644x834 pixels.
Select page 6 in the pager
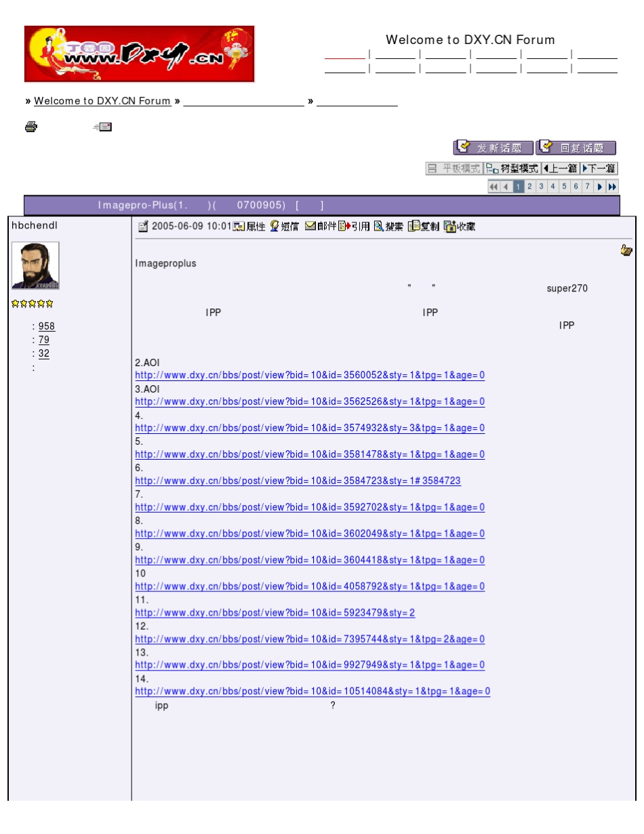(576, 186)
